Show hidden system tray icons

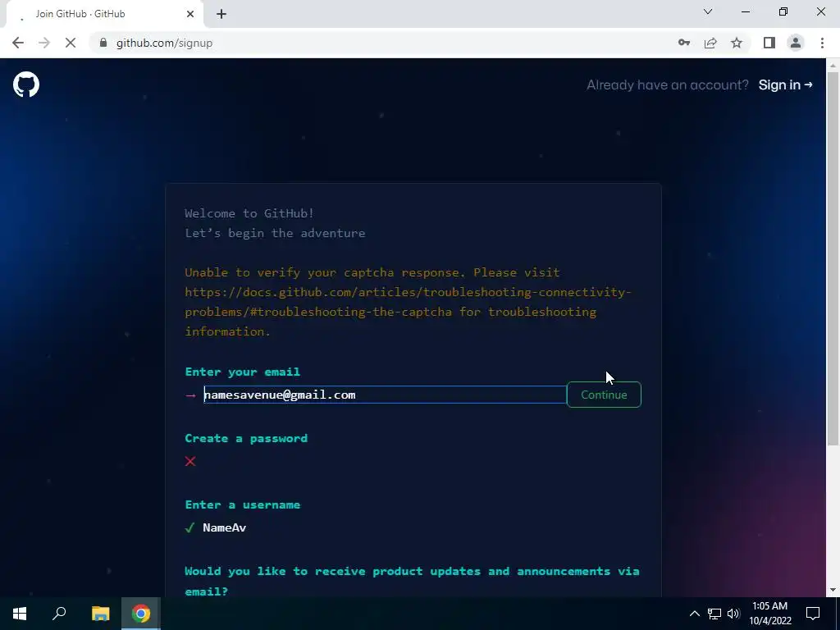(x=694, y=614)
